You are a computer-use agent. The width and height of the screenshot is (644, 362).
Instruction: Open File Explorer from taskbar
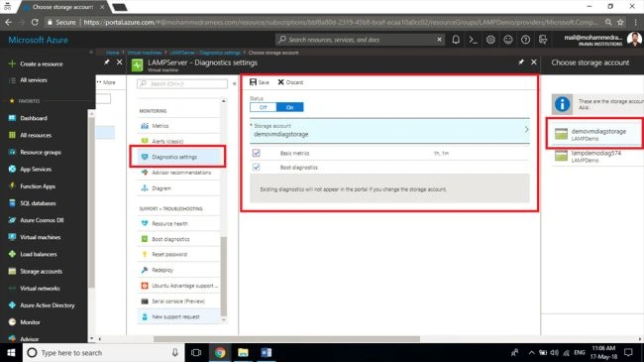tap(243, 353)
